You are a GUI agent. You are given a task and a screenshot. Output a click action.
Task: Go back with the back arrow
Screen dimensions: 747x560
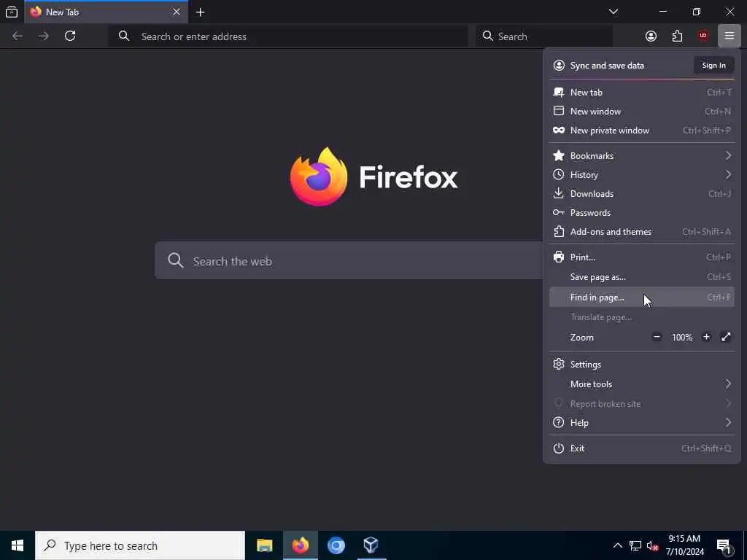tap(18, 36)
